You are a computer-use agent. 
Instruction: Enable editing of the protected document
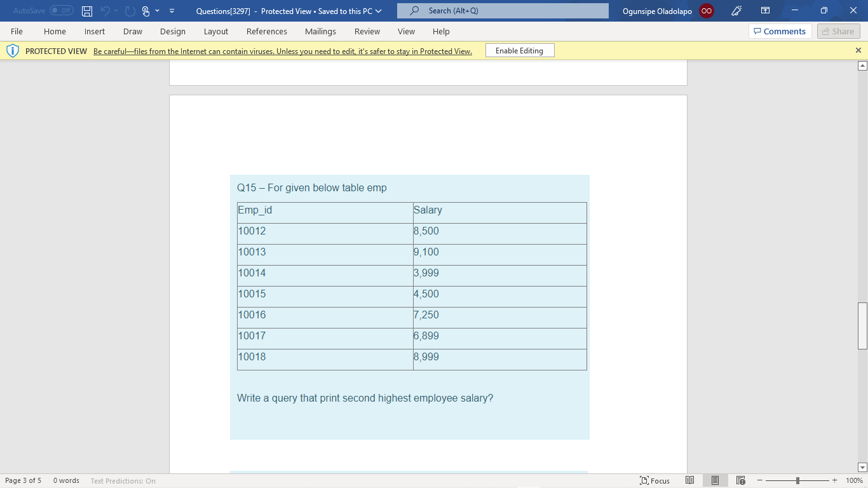[x=520, y=50]
